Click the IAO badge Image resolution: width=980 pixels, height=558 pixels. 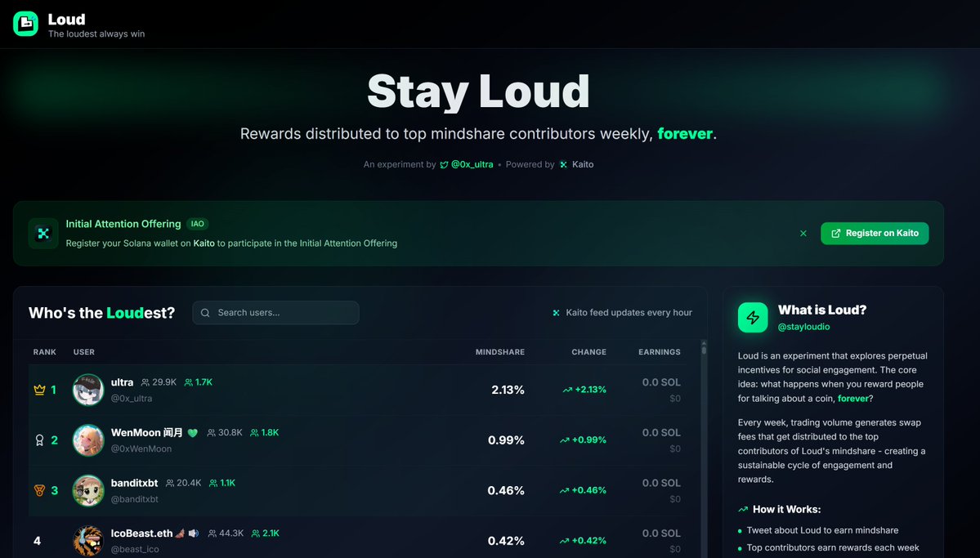(x=198, y=224)
